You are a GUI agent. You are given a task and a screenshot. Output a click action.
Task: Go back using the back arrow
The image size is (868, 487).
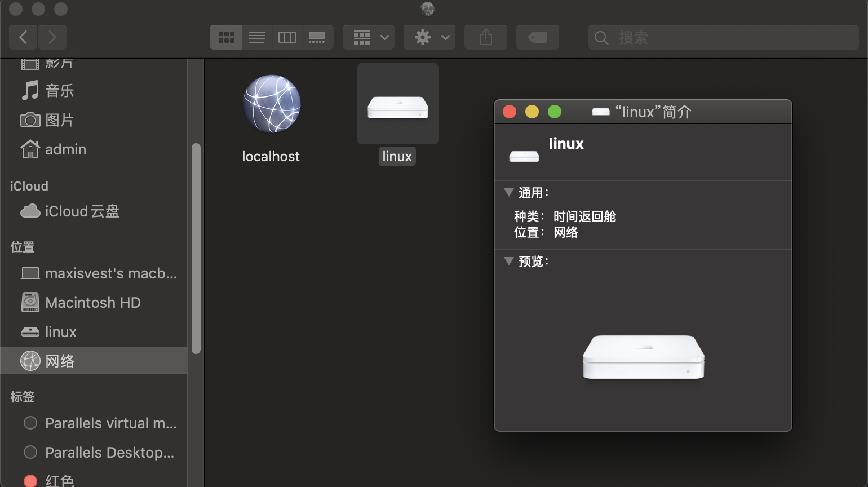23,37
